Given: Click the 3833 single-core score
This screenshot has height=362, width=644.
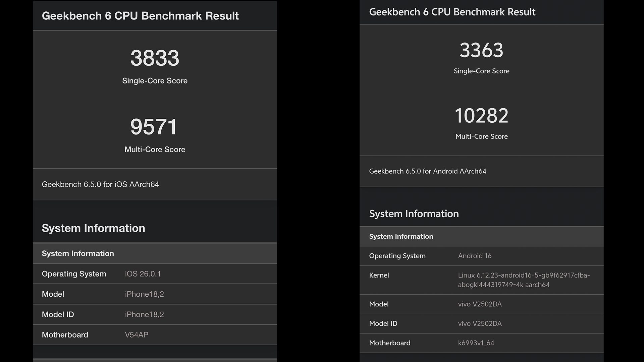Looking at the screenshot, I should pos(155,58).
